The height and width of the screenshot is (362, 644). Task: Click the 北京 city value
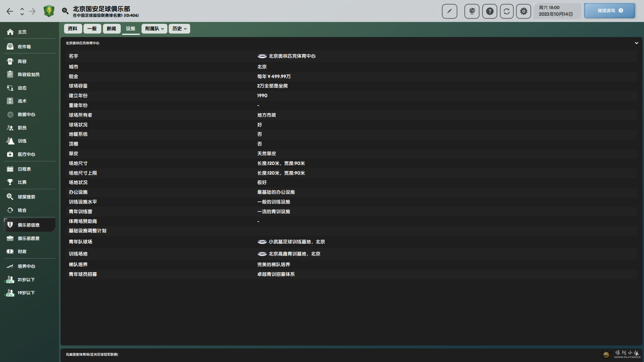(262, 67)
